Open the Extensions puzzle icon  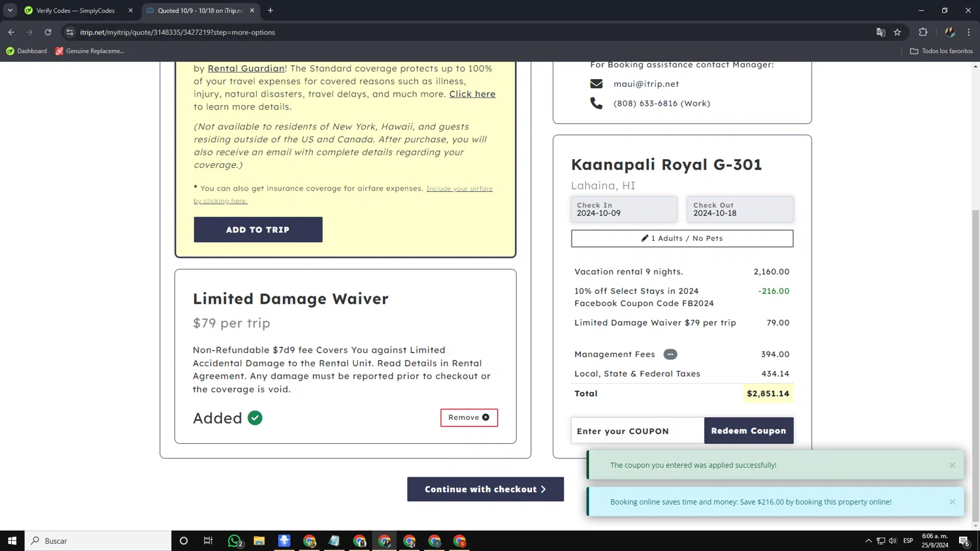tap(923, 32)
